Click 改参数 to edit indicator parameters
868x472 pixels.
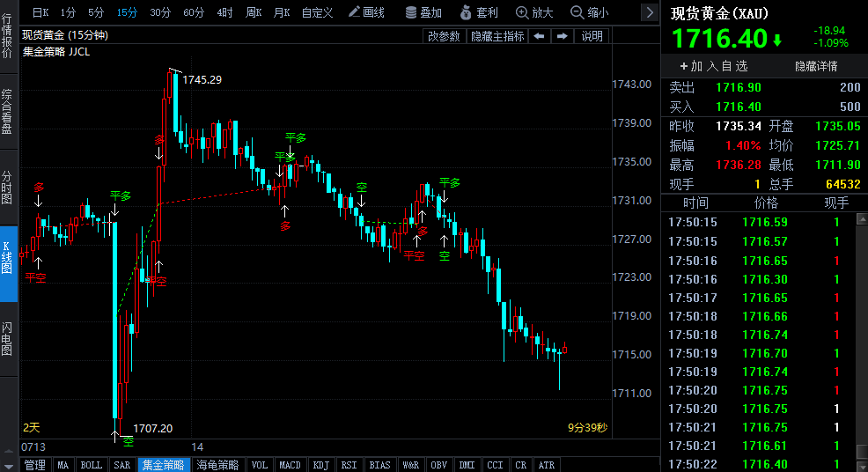(444, 36)
